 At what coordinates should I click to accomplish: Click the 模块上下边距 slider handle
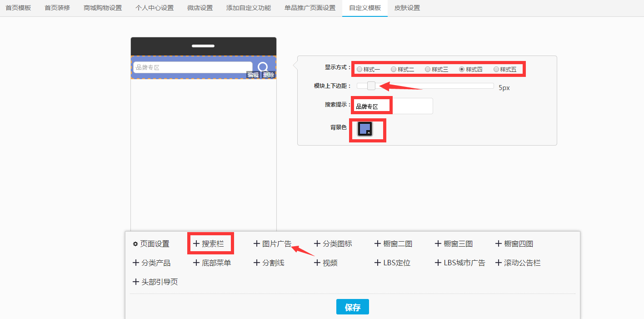tap(371, 86)
